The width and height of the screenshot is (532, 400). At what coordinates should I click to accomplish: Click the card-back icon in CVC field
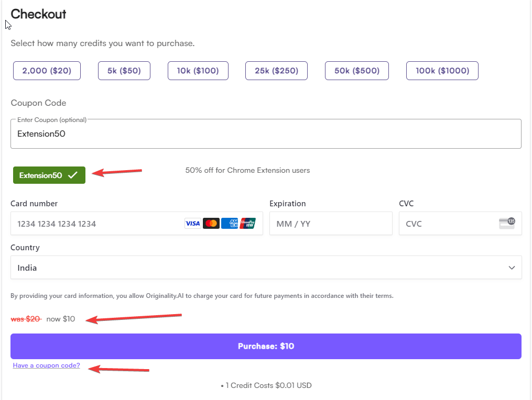(x=506, y=223)
